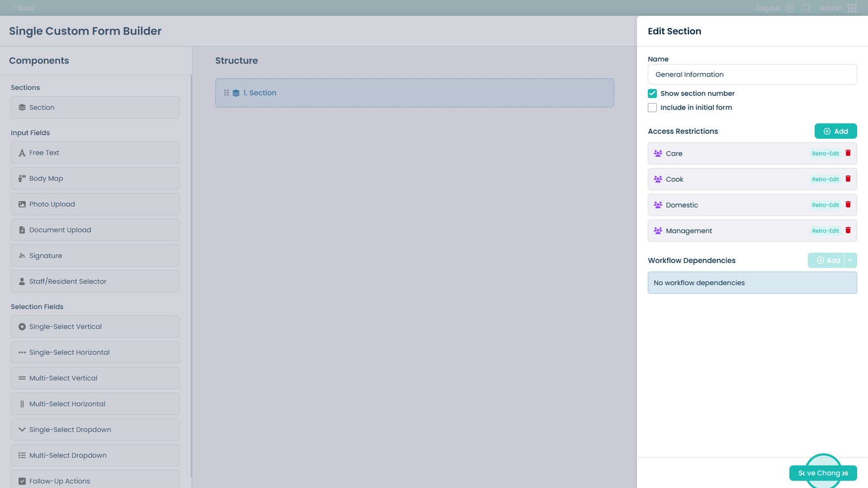868x488 pixels.
Task: Add a new access restriction
Action: tap(835, 131)
